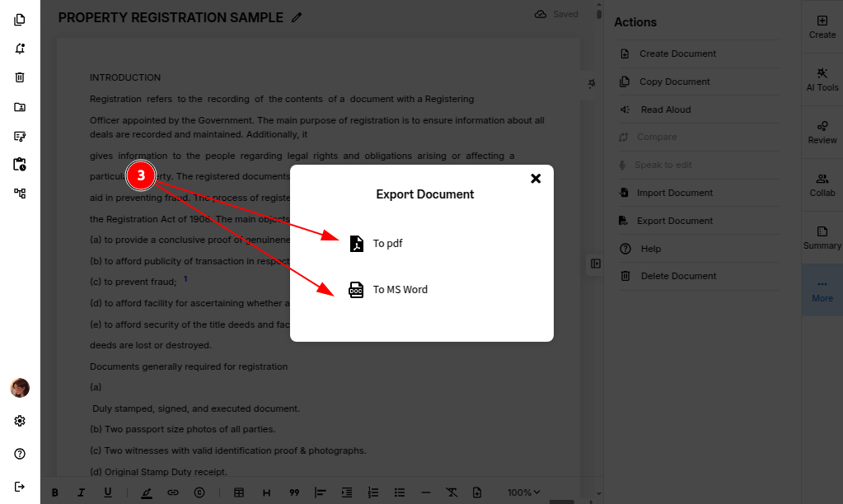
Task: Open the shared folder icon in the sidebar
Action: (20, 107)
